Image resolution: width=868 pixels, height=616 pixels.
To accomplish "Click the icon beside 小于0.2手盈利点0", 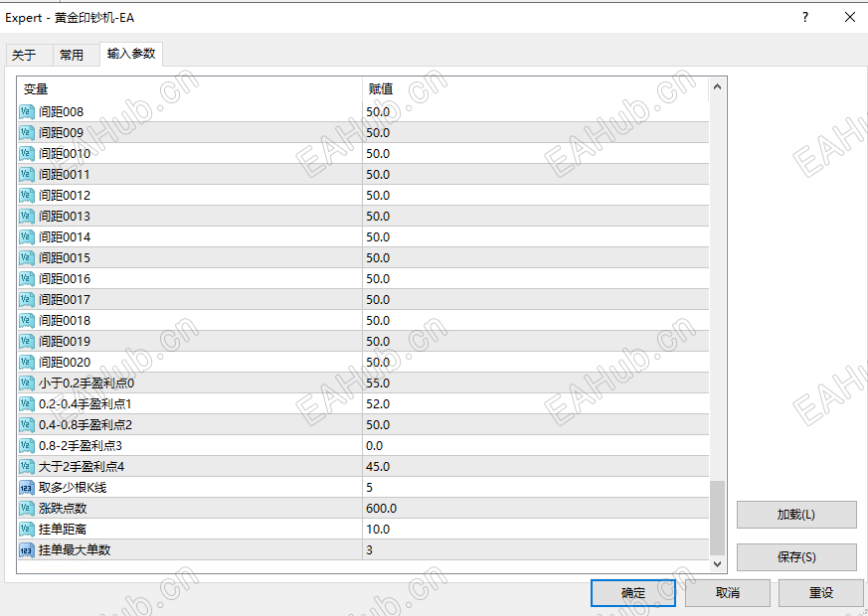I will point(26,383).
